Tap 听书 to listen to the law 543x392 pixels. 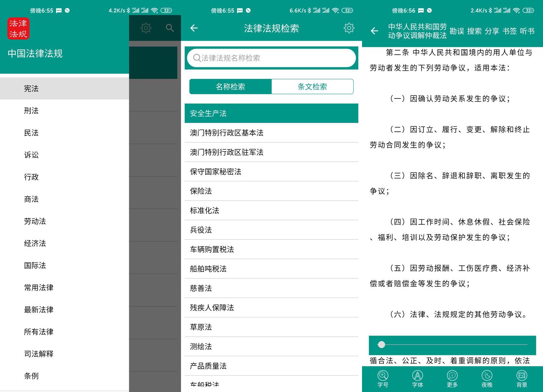(527, 31)
